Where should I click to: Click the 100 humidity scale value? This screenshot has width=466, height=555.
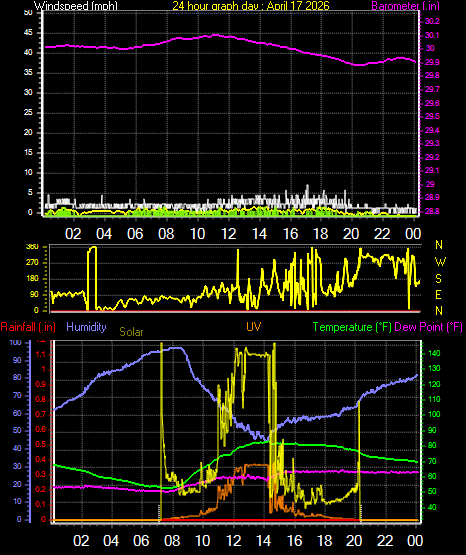click(x=16, y=343)
